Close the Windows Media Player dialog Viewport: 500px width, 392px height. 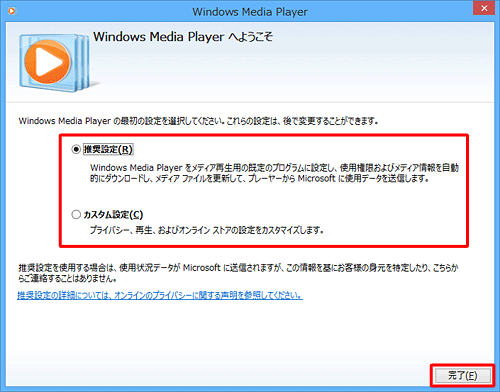(484, 8)
